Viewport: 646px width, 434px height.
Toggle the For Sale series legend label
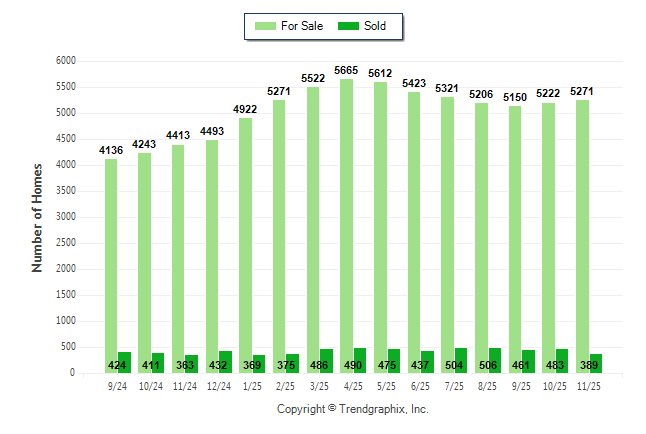(304, 26)
